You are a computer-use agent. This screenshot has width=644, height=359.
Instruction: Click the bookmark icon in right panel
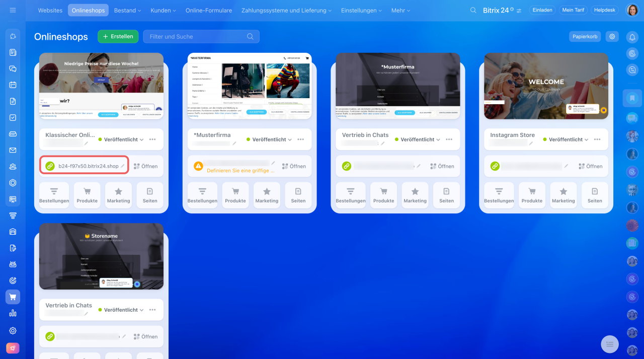[x=632, y=98]
